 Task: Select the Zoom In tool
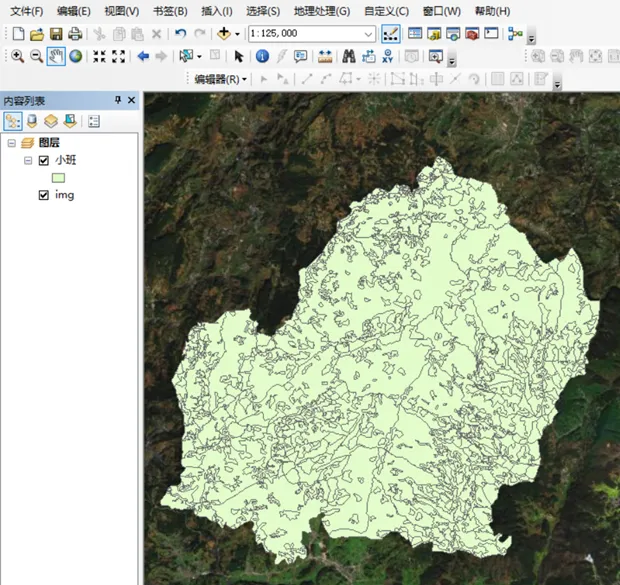17,56
